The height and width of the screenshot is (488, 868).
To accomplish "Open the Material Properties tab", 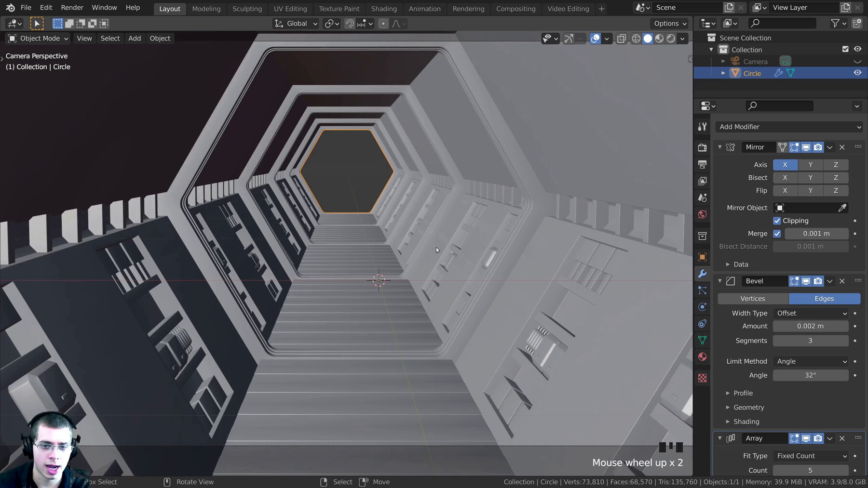I will (x=702, y=357).
